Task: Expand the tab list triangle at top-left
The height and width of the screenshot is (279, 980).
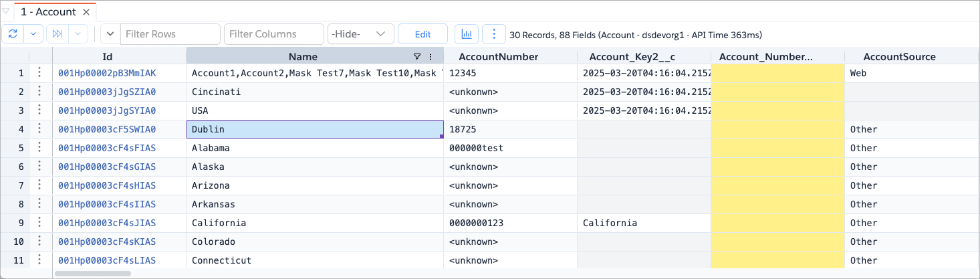Action: [6, 12]
